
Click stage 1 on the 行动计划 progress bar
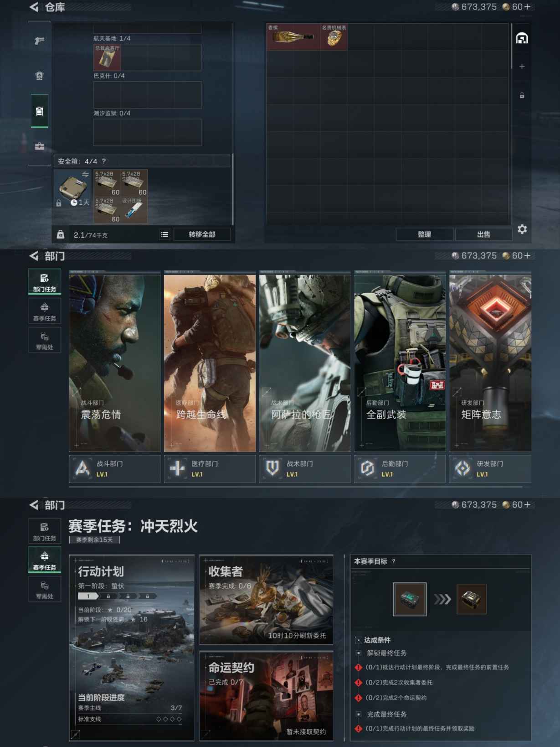(88, 596)
